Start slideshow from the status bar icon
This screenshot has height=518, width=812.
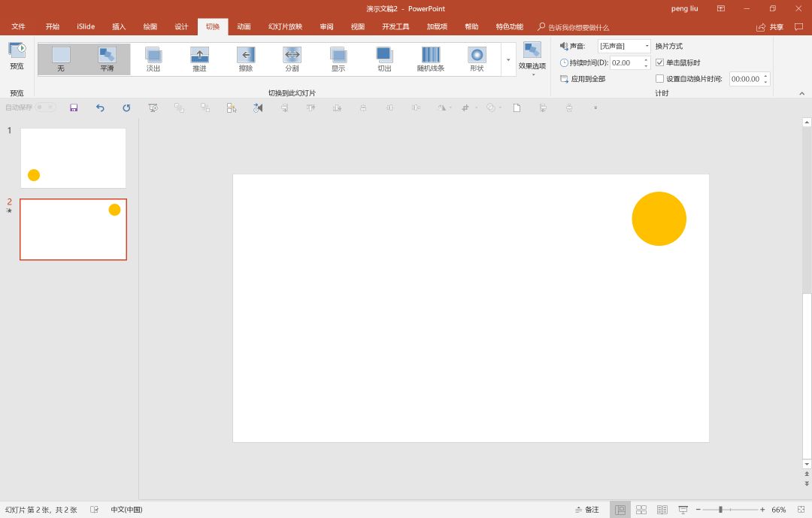click(683, 510)
